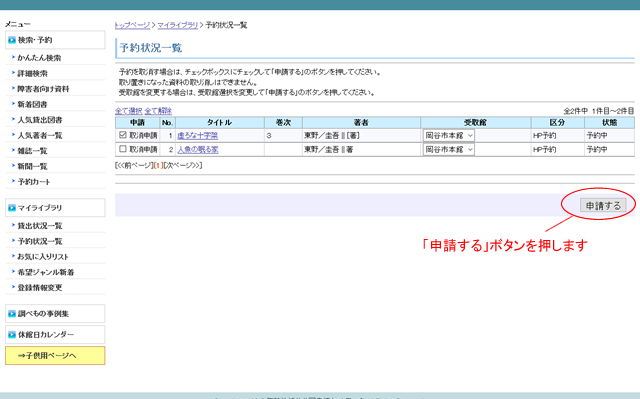The width and height of the screenshot is (640, 399).
Task: Open 貸出状況一覧 in マイライブラリ
Action: 40,226
